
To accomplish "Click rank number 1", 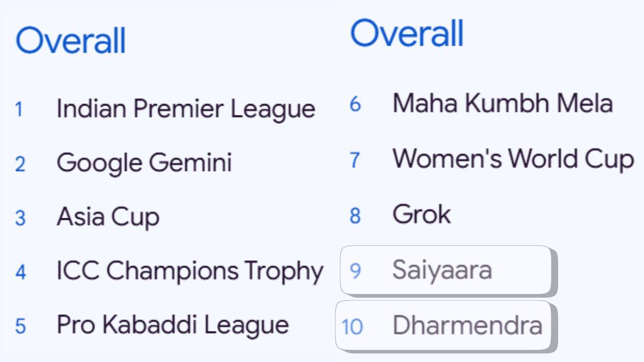I will point(19,110).
